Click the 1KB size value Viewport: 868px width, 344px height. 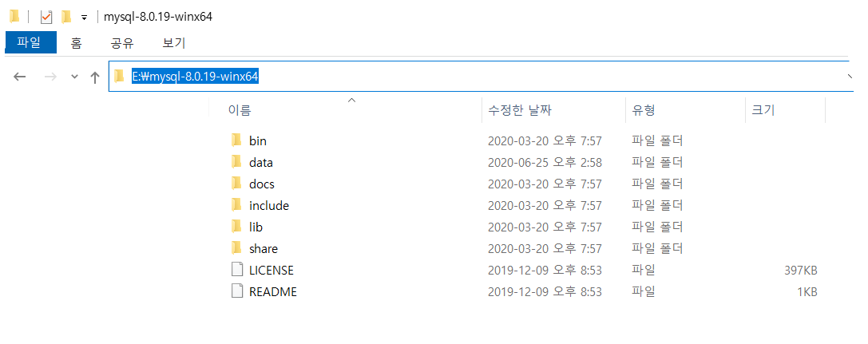click(807, 292)
